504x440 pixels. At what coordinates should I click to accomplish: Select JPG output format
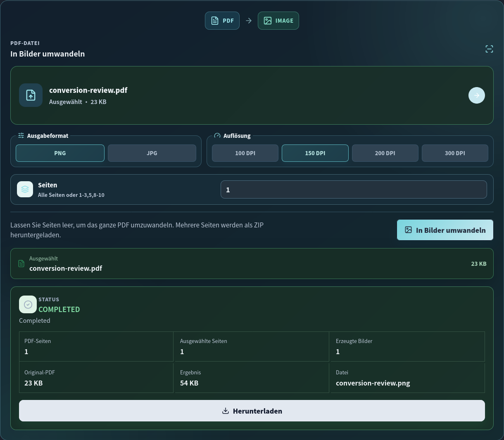click(x=152, y=153)
